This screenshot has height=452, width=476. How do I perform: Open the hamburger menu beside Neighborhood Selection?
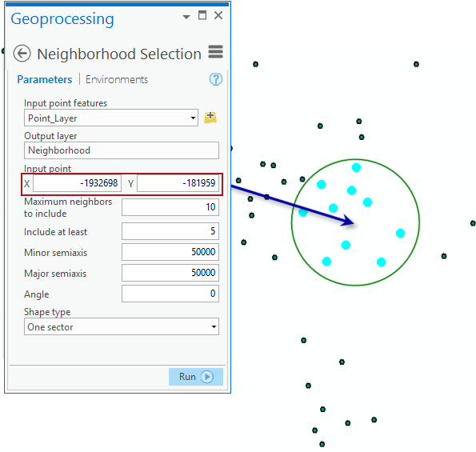click(x=215, y=52)
